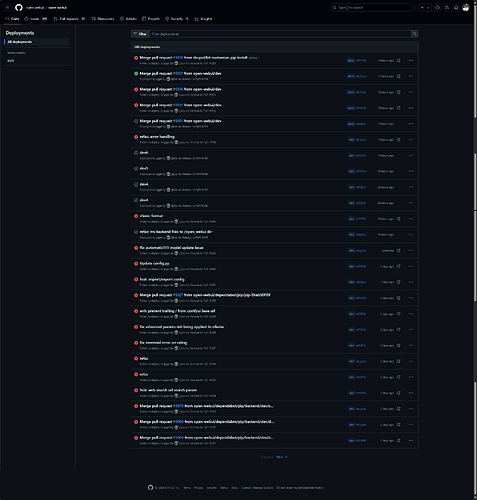Open three-dot menu for chore: format row
This screenshot has height=500, width=477.
point(411,219)
